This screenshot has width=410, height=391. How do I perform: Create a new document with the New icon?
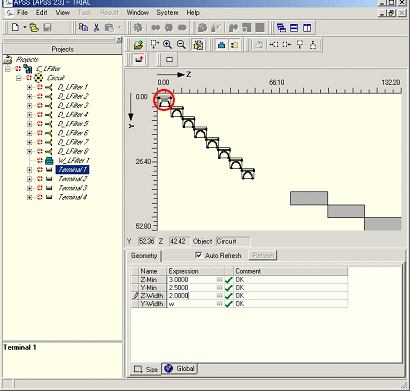[x=15, y=27]
